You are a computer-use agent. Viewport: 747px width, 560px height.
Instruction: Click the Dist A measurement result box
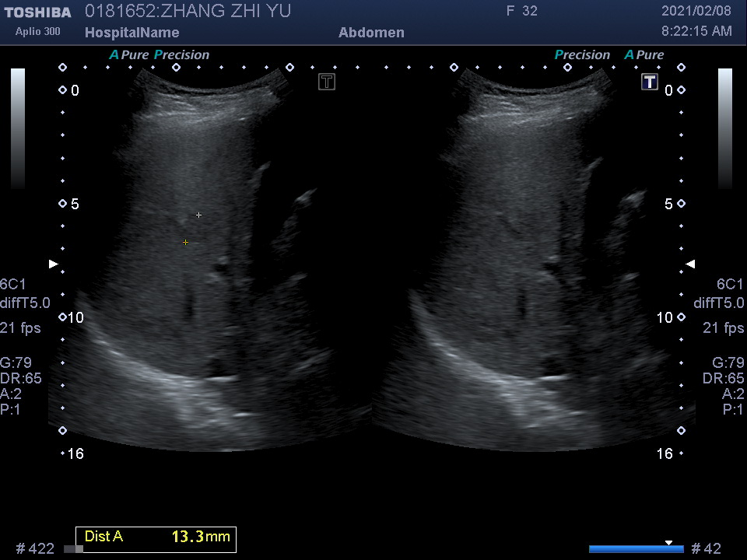[156, 538]
